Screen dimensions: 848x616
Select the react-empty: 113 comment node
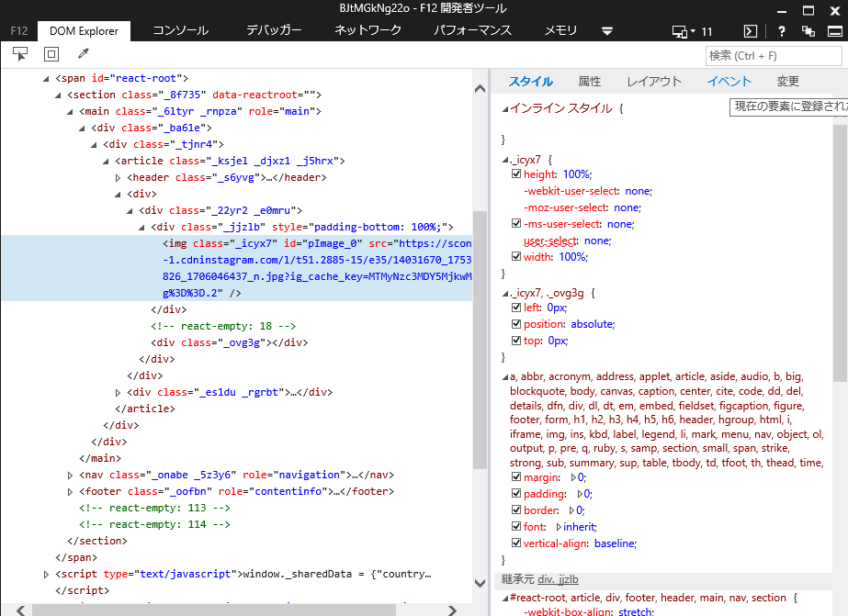[154, 508]
